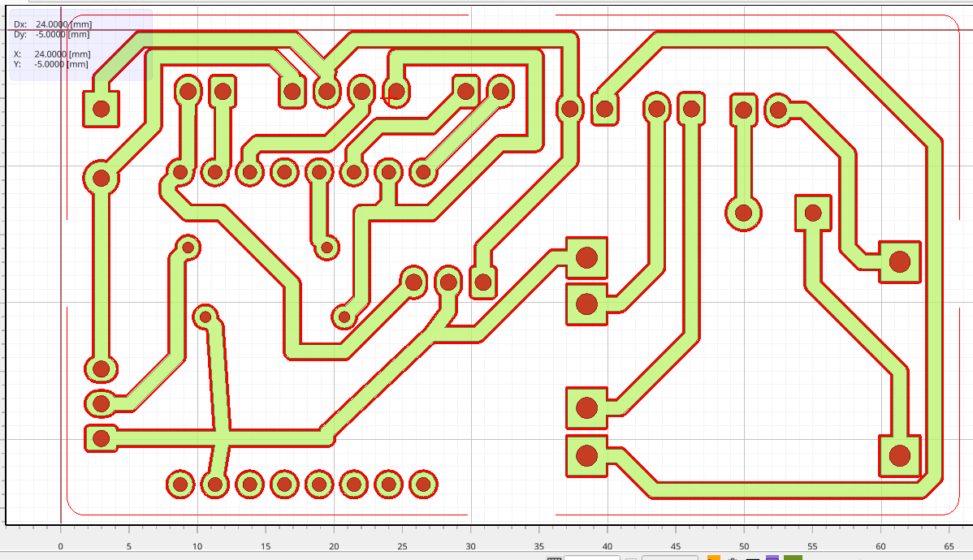Click the horizontal ruler label "30"
This screenshot has width=973, height=560.
coord(470,546)
